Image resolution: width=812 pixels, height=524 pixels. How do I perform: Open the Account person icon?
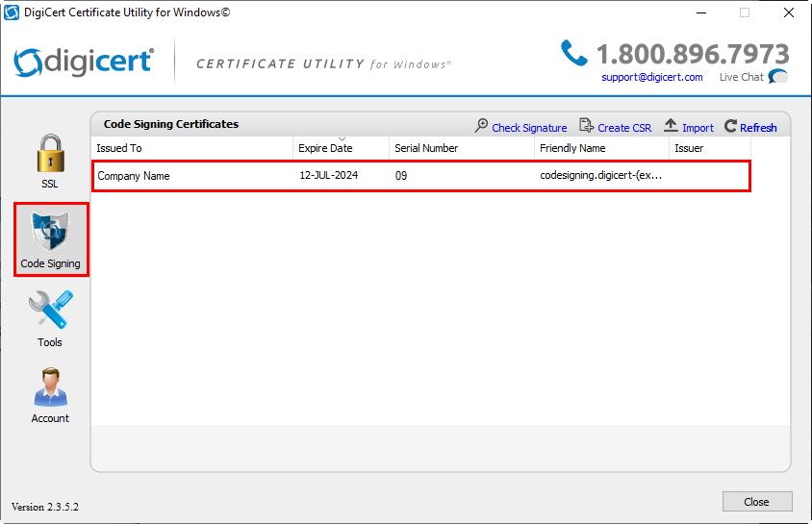[50, 388]
